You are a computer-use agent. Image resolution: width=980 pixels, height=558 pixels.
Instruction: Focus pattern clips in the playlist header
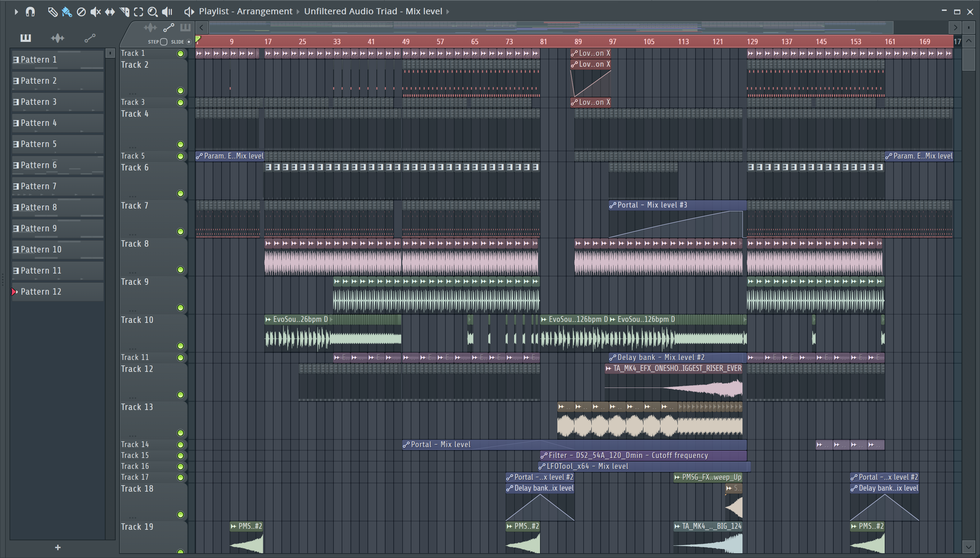click(185, 28)
